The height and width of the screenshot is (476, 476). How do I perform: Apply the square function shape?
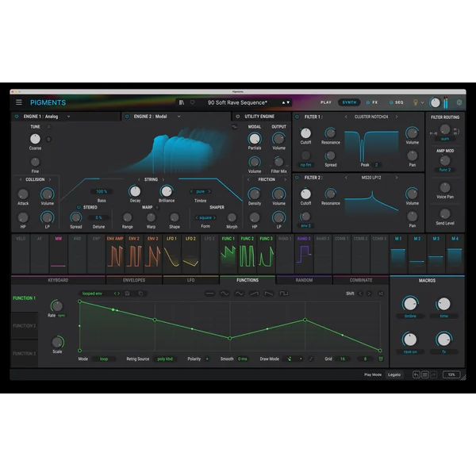click(x=284, y=294)
